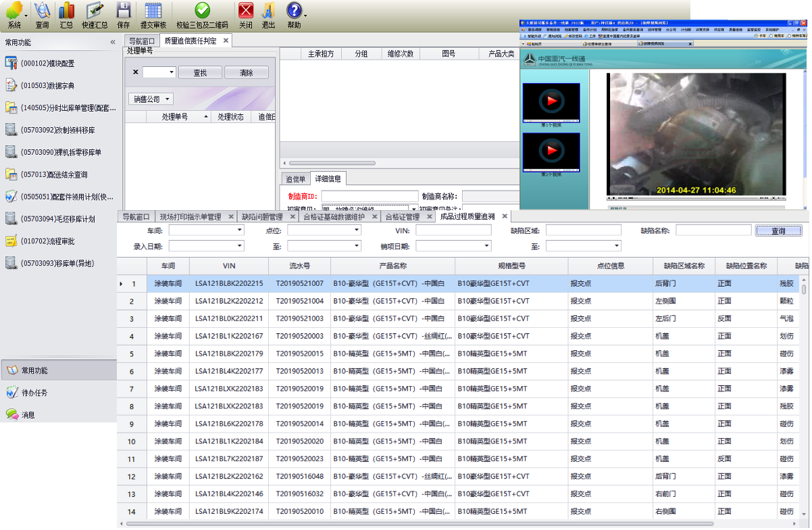812x530 pixels.
Task: Click the 提交审核 calendar grid icon
Action: (x=153, y=11)
